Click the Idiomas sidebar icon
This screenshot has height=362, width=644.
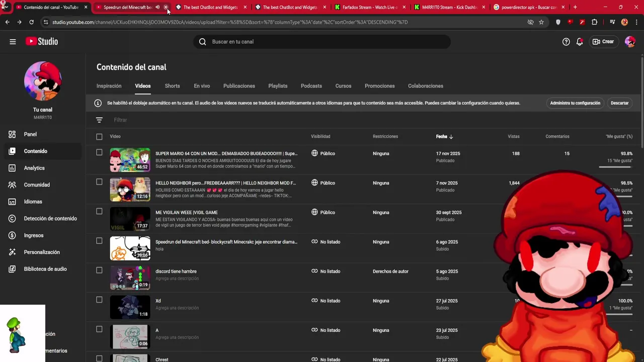pos(12,202)
